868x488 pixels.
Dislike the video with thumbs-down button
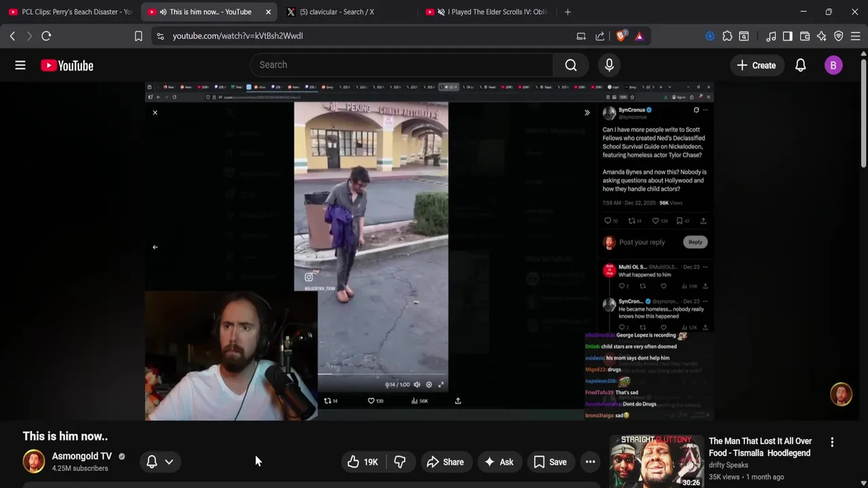[400, 462]
